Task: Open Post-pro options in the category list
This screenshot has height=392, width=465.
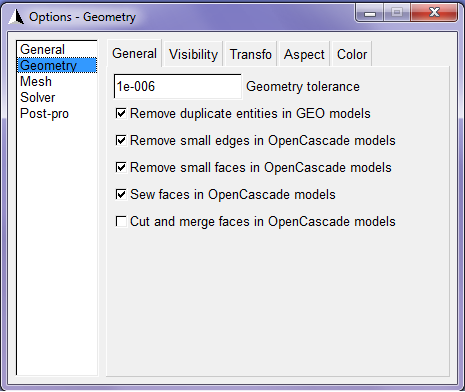Action: (x=57, y=113)
